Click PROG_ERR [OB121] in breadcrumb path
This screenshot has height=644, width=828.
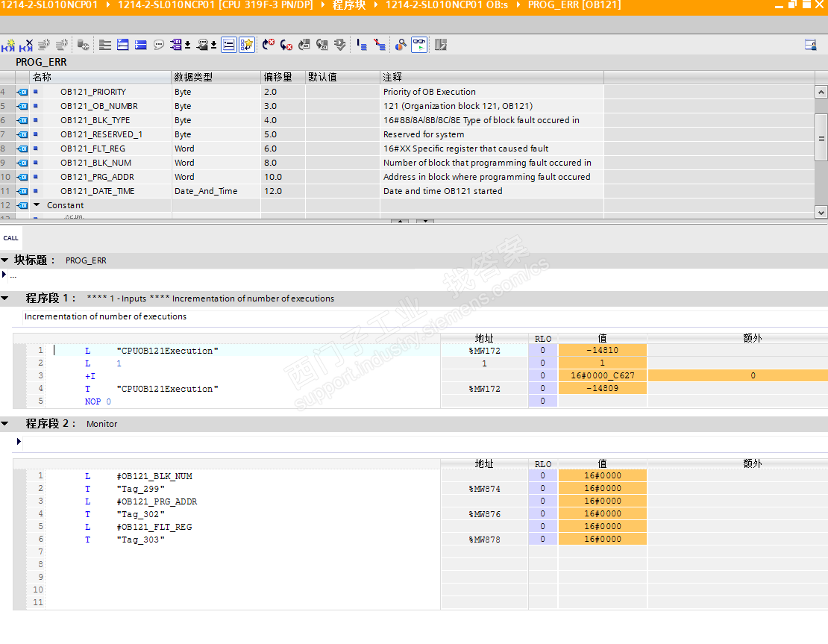click(574, 5)
